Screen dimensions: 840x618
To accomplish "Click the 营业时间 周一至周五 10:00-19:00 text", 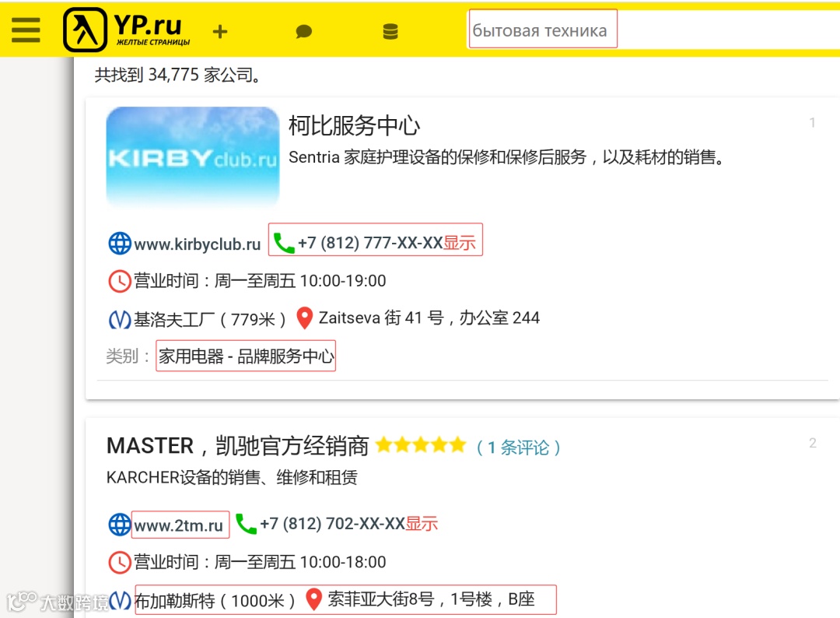I will pyautogui.click(x=260, y=281).
